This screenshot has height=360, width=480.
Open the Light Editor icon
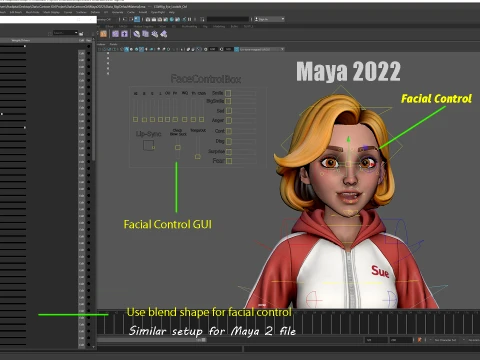184,19
